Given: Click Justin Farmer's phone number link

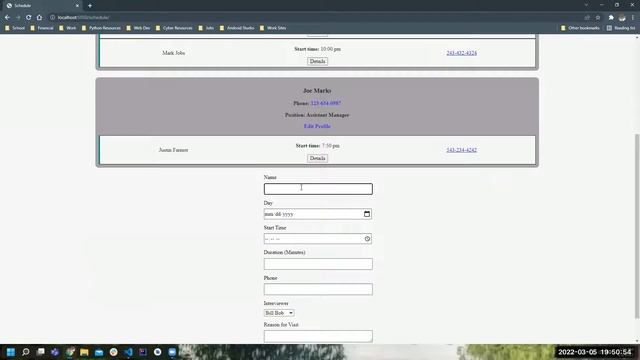Looking at the screenshot, I should point(461,150).
